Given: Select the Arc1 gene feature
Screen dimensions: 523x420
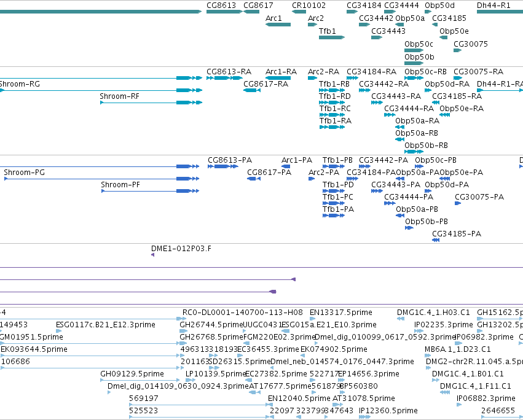Looking at the screenshot, I should tap(278, 25).
